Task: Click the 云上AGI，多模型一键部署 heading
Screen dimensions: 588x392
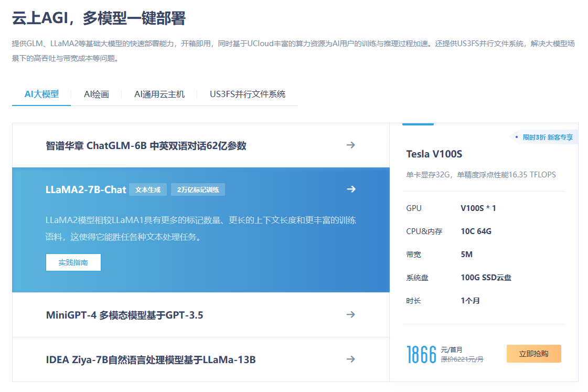Action: click(99, 18)
